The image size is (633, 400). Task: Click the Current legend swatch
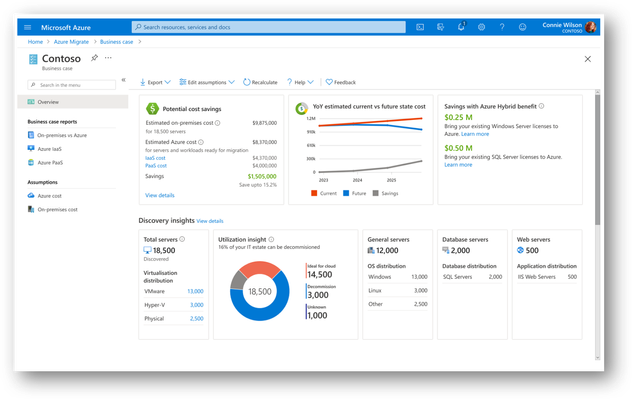click(314, 193)
